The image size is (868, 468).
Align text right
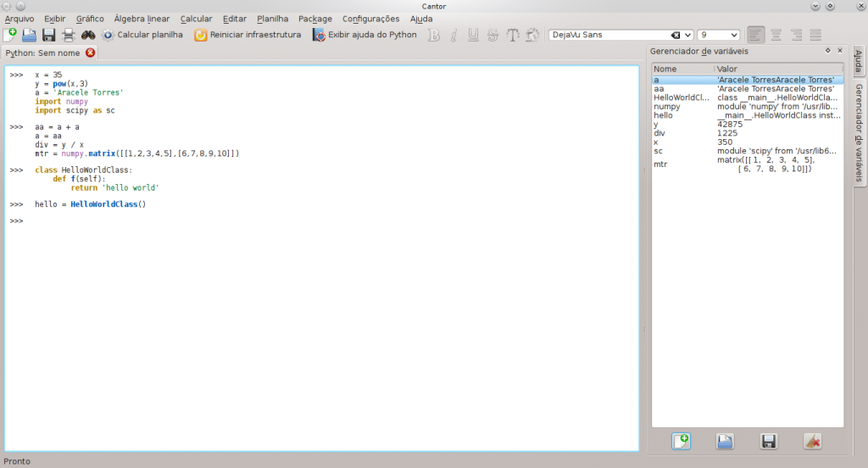point(796,35)
